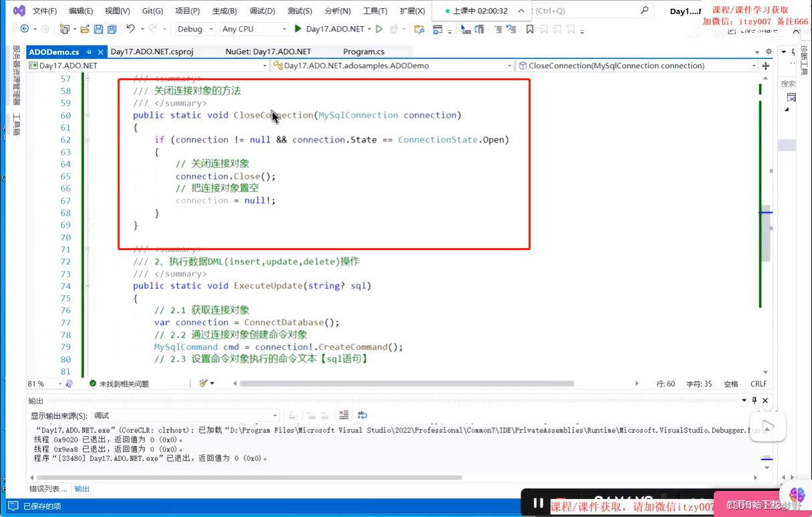Open the 文件(F) menu
This screenshot has height=517, width=812.
tap(45, 11)
